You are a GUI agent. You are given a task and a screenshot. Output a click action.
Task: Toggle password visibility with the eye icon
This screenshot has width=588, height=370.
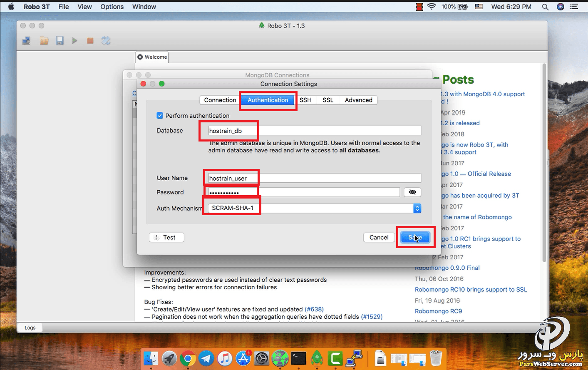(412, 192)
